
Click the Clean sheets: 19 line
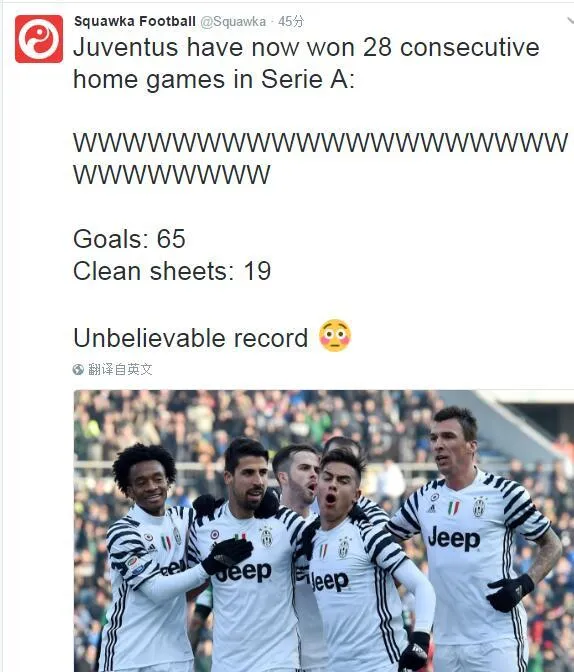pos(172,271)
